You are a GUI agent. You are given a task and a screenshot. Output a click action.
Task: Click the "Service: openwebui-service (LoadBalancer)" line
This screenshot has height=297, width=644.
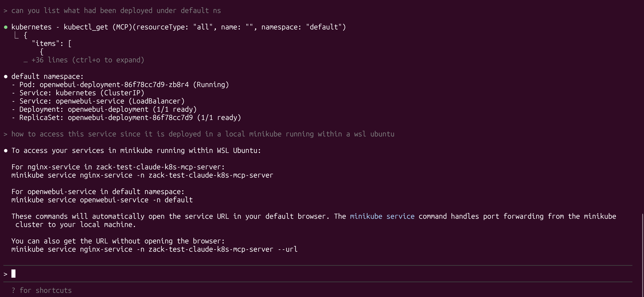coord(102,101)
